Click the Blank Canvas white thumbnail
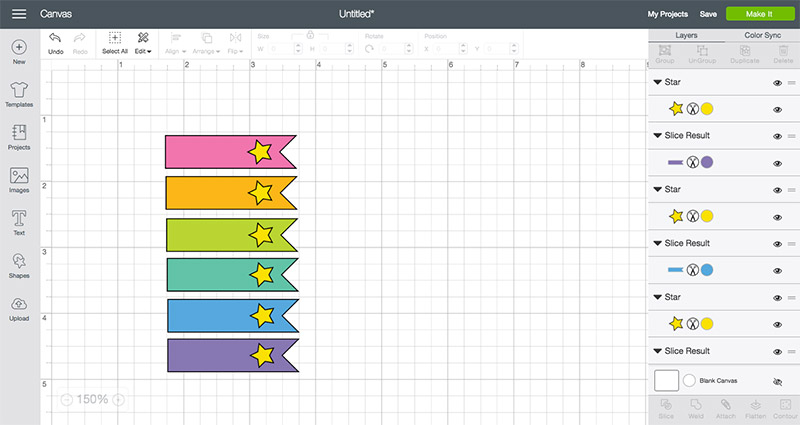The width and height of the screenshot is (800, 425). tap(666, 380)
